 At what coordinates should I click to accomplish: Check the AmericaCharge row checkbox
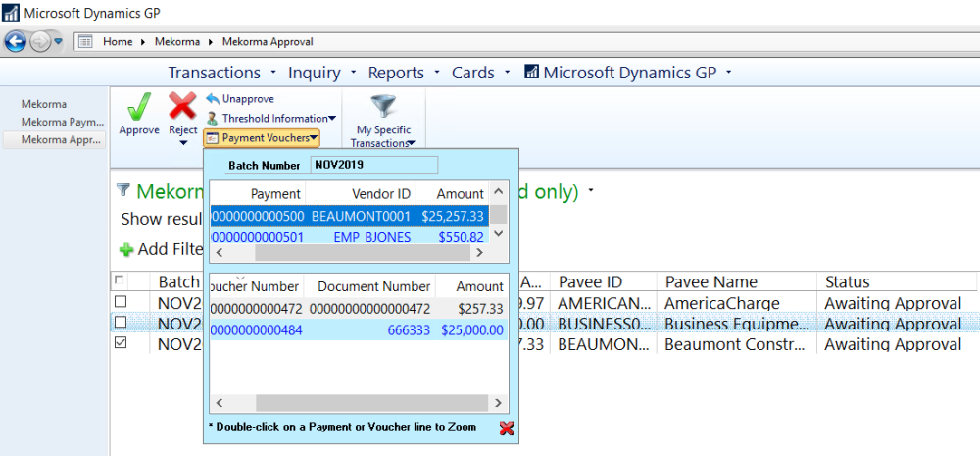coord(121,301)
